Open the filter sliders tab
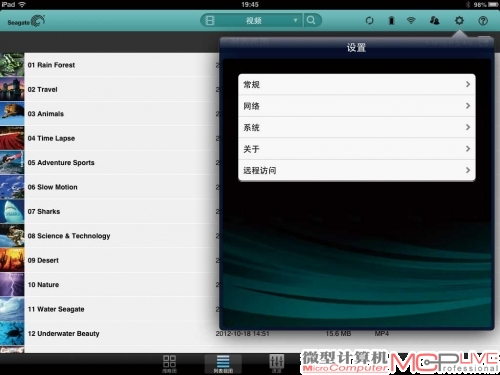Image resolution: width=500 pixels, height=375 pixels. pos(277,363)
